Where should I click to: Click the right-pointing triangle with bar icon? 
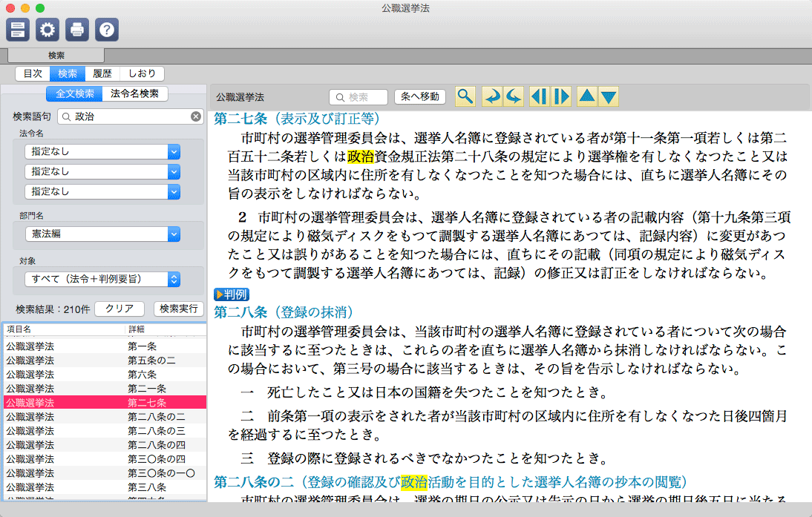tap(561, 96)
